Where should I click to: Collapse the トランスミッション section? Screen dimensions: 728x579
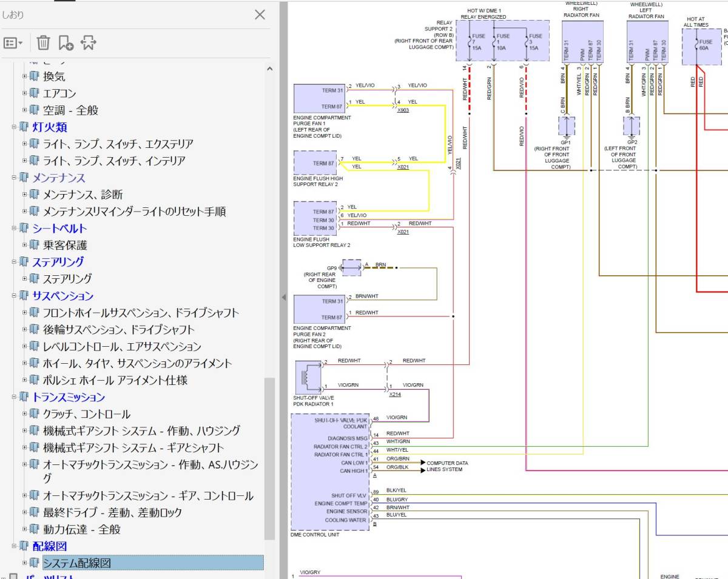point(14,397)
